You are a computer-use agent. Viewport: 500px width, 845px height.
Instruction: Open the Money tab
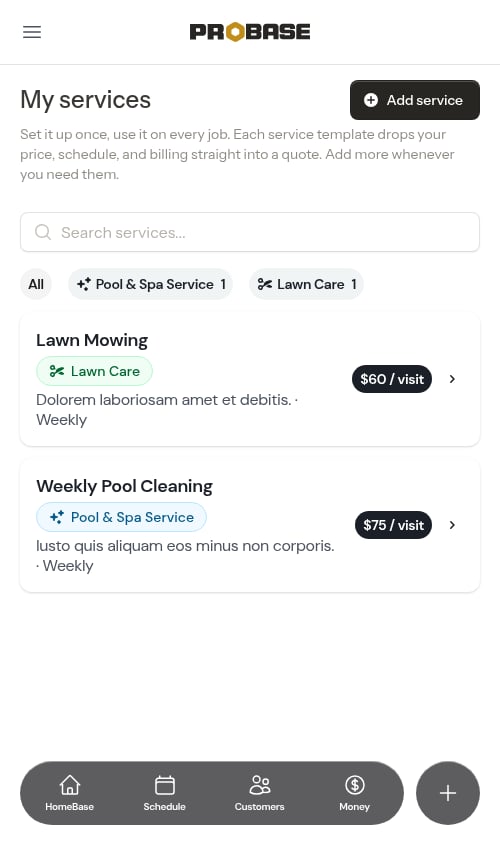[x=354, y=793]
